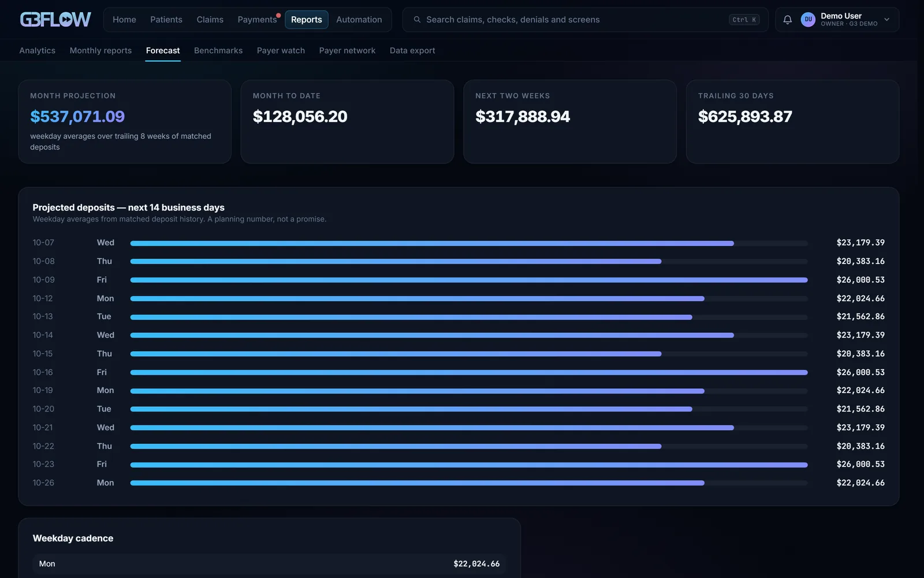Click the 10-12 Mon amount $22,024.66
The height and width of the screenshot is (578, 924).
860,298
